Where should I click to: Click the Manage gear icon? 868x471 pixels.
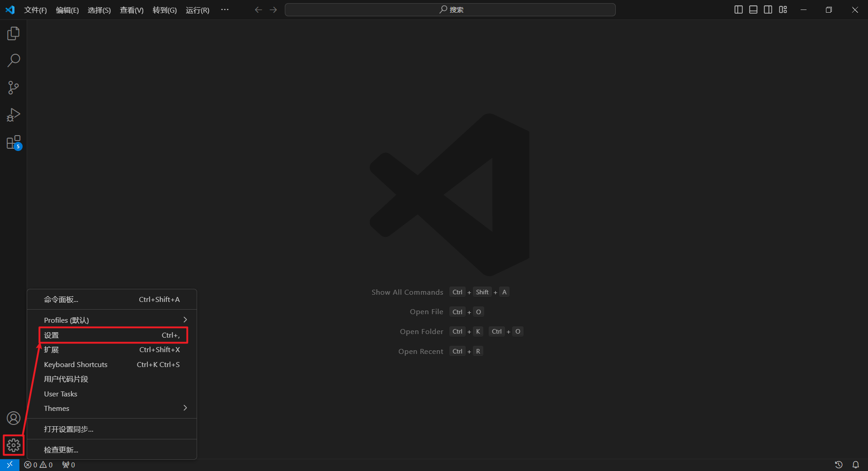click(x=14, y=446)
